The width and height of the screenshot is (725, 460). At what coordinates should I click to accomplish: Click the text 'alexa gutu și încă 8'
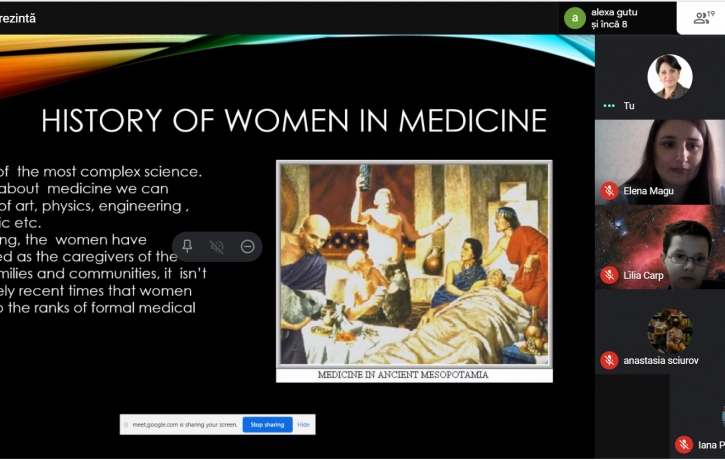(x=614, y=18)
